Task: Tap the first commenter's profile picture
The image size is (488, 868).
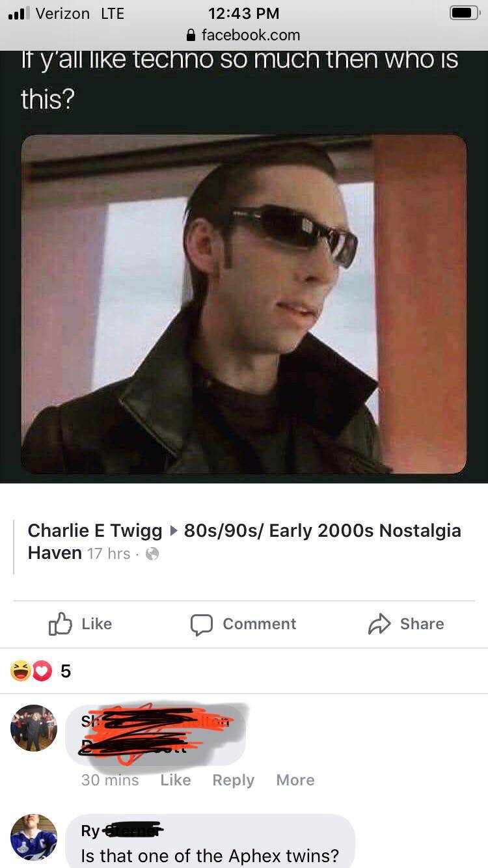Action: click(34, 727)
